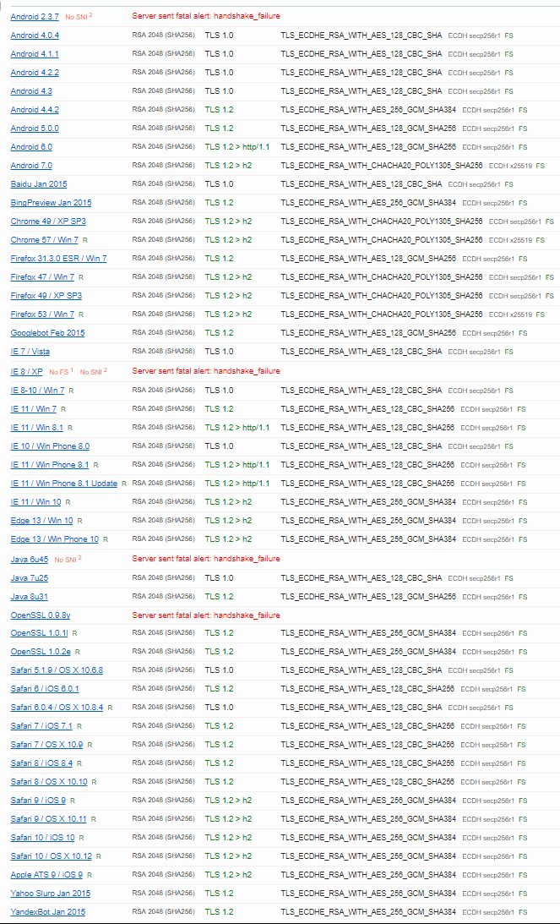The width and height of the screenshot is (560, 924).
Task: Open the Chrome 49 / XP SP3 link
Action: [x=48, y=221]
